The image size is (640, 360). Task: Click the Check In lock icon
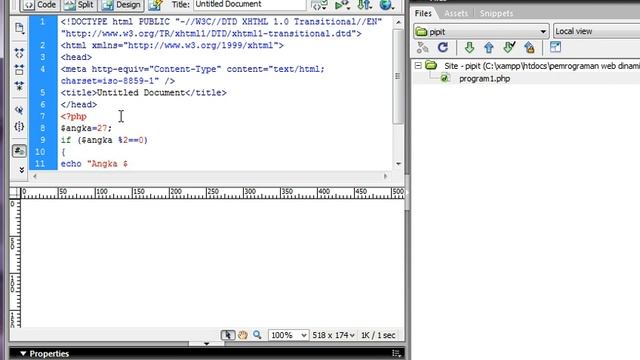(x=529, y=48)
